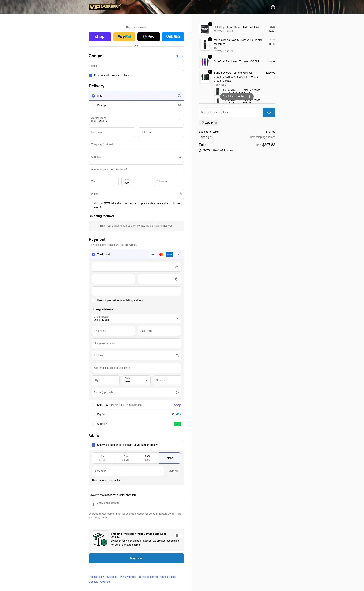Collapse the order items via Hide 4 items
The width and height of the screenshot is (364, 591).
pos(221,85)
